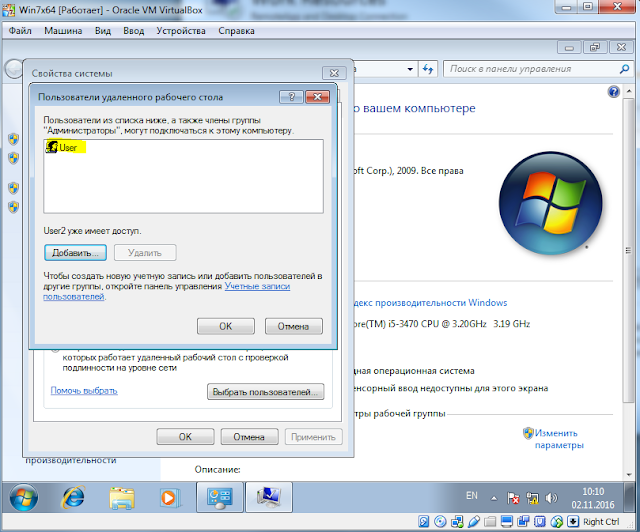Click the optical disk indicator in VirtualBox status bar

click(440, 521)
